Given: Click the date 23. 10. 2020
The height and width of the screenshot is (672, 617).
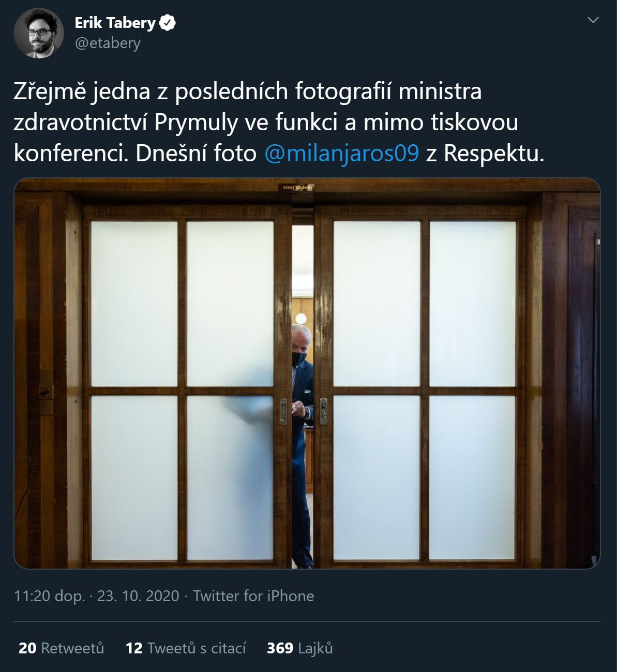Looking at the screenshot, I should click(138, 596).
